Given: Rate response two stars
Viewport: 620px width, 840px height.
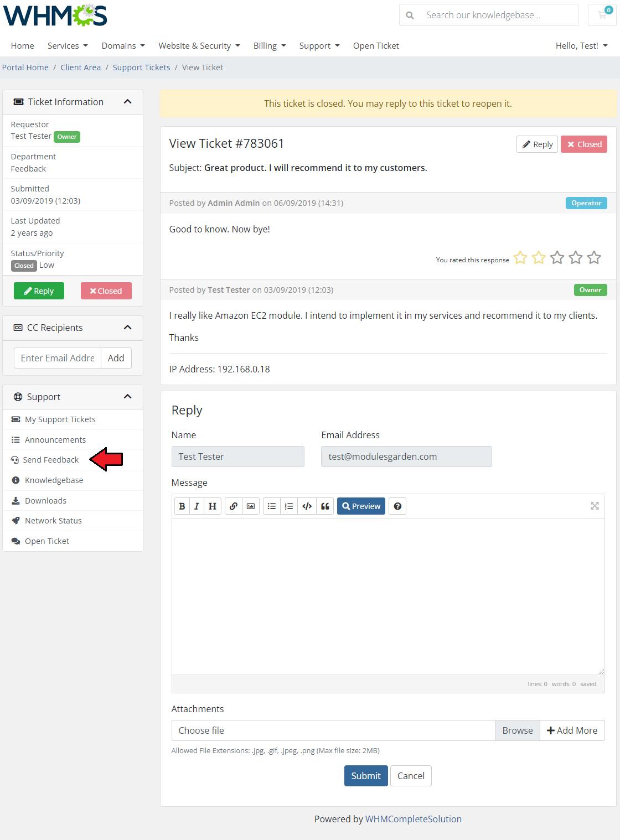Looking at the screenshot, I should point(539,258).
